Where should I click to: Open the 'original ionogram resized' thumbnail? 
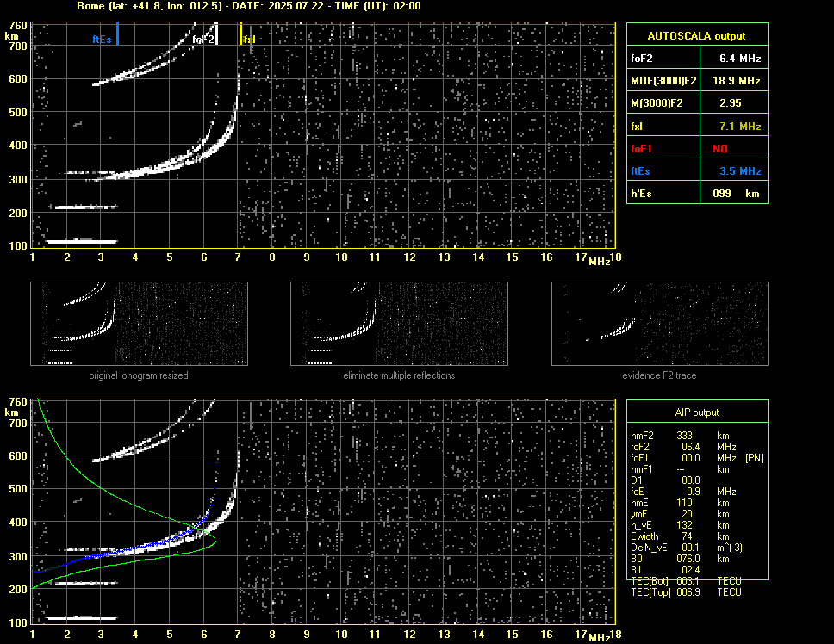139,324
